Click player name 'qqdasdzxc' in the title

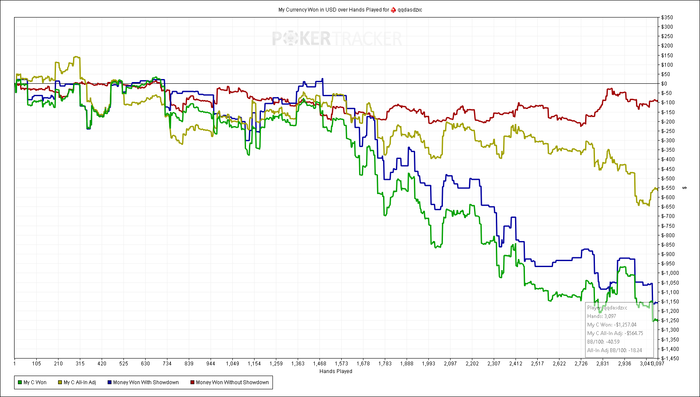coord(410,9)
